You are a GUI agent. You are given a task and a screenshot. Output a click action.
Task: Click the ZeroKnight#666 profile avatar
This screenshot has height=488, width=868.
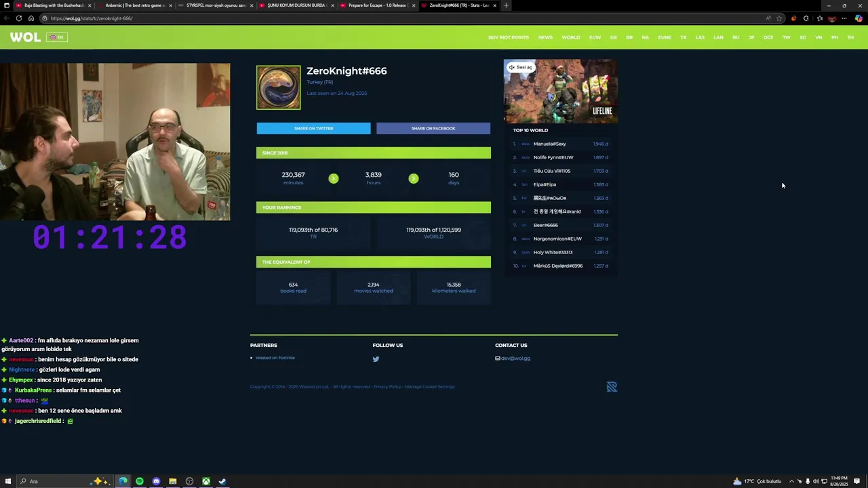point(278,87)
